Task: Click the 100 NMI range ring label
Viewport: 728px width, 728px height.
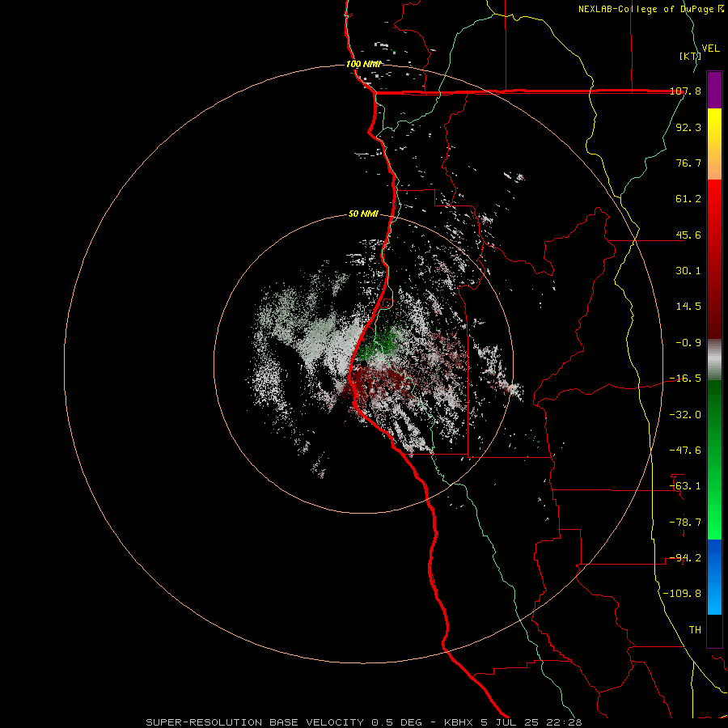Action: [363, 64]
